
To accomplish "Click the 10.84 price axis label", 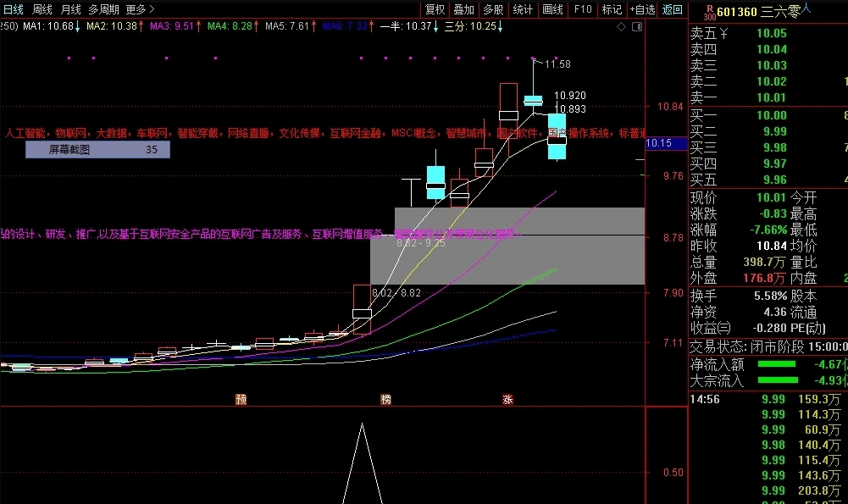I will tap(671, 107).
